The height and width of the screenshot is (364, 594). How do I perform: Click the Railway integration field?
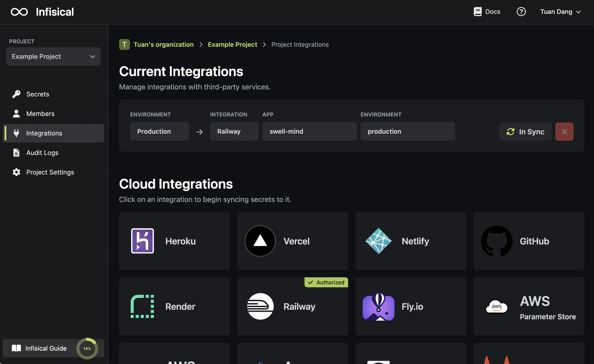click(234, 131)
